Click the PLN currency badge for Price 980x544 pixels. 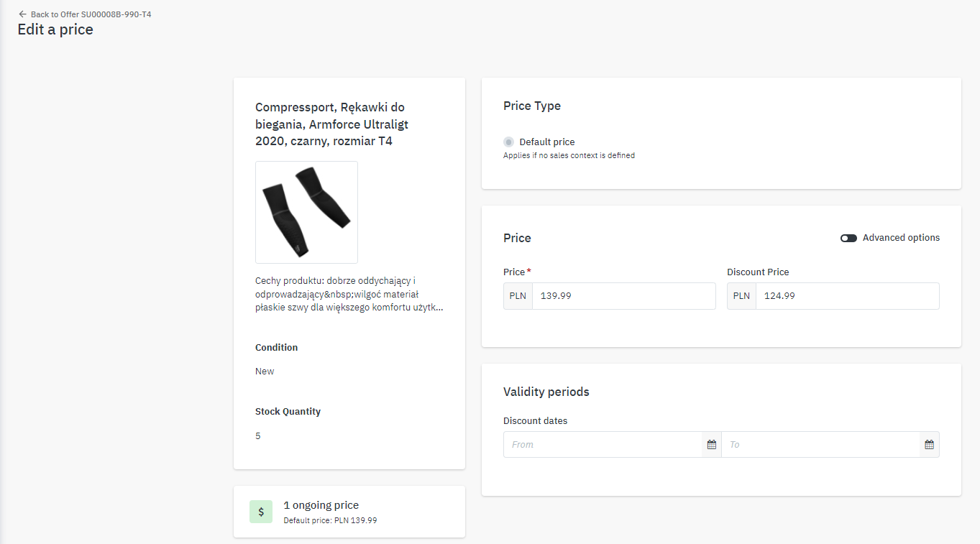pos(518,296)
